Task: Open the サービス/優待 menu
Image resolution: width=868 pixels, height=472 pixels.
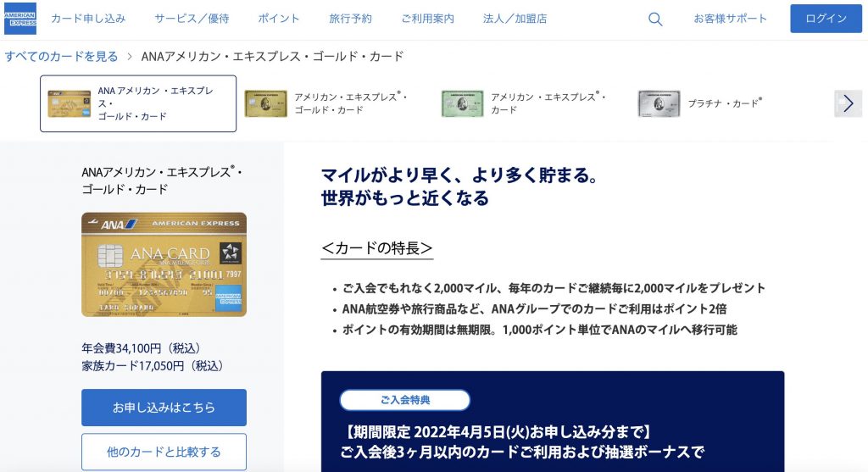Action: (x=192, y=19)
